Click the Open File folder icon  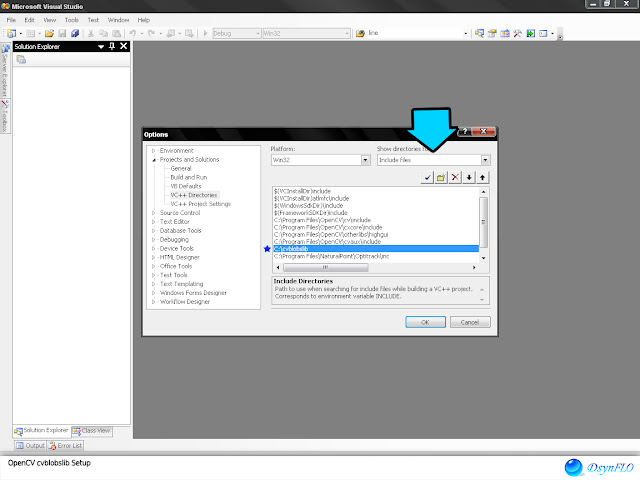(49, 33)
